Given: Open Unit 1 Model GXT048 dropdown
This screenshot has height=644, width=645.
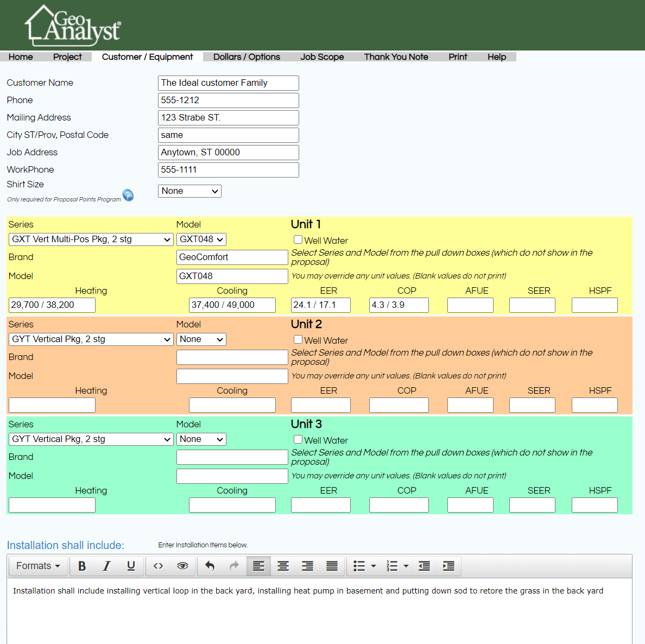Looking at the screenshot, I should click(201, 239).
